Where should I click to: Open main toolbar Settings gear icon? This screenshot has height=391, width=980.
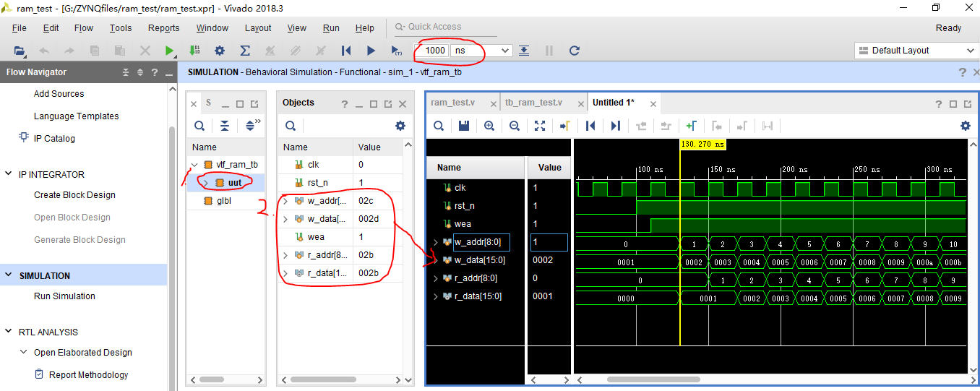(220, 51)
